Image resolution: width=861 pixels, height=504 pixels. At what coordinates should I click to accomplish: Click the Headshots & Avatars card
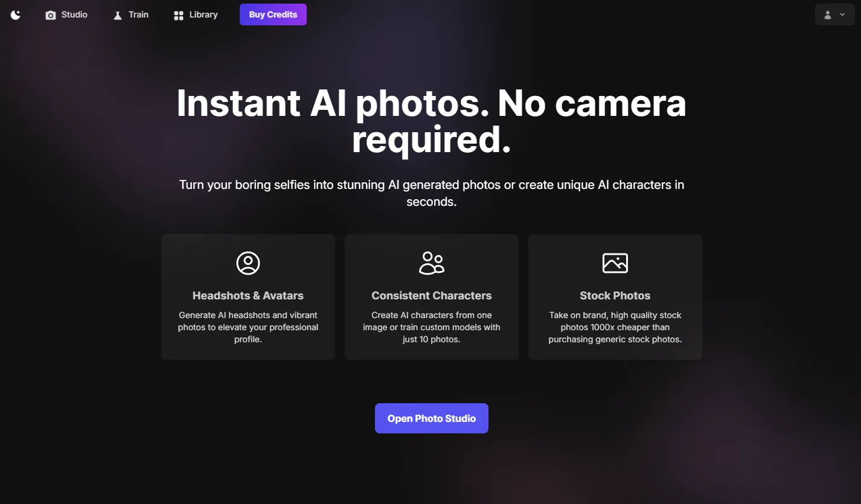click(x=248, y=297)
